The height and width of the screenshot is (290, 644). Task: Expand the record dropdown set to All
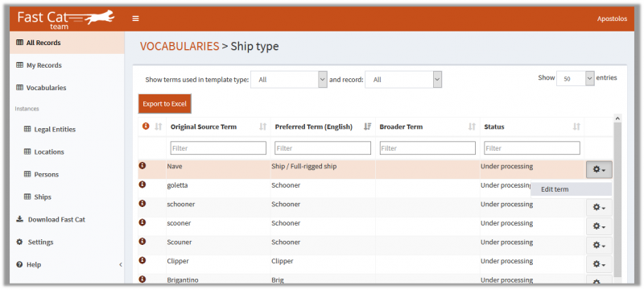point(403,80)
